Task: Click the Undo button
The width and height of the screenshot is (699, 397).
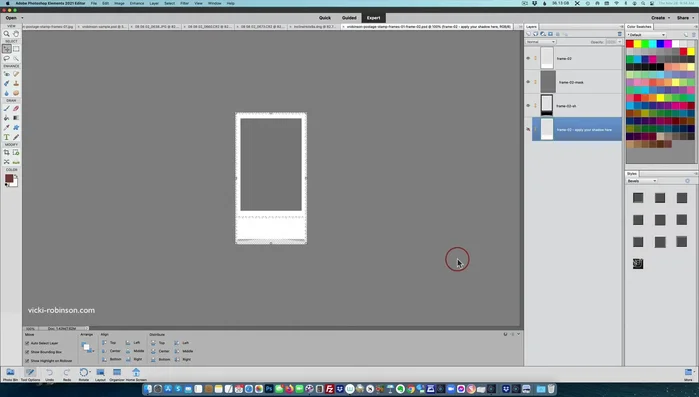Action: (x=49, y=374)
